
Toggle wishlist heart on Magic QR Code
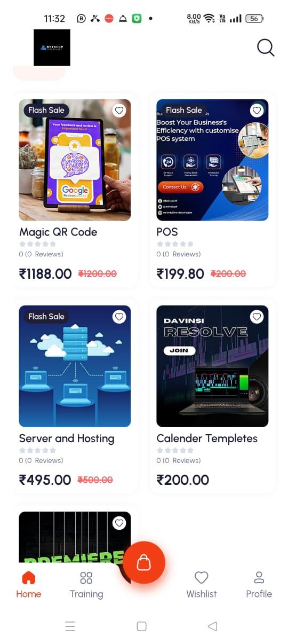coord(119,111)
